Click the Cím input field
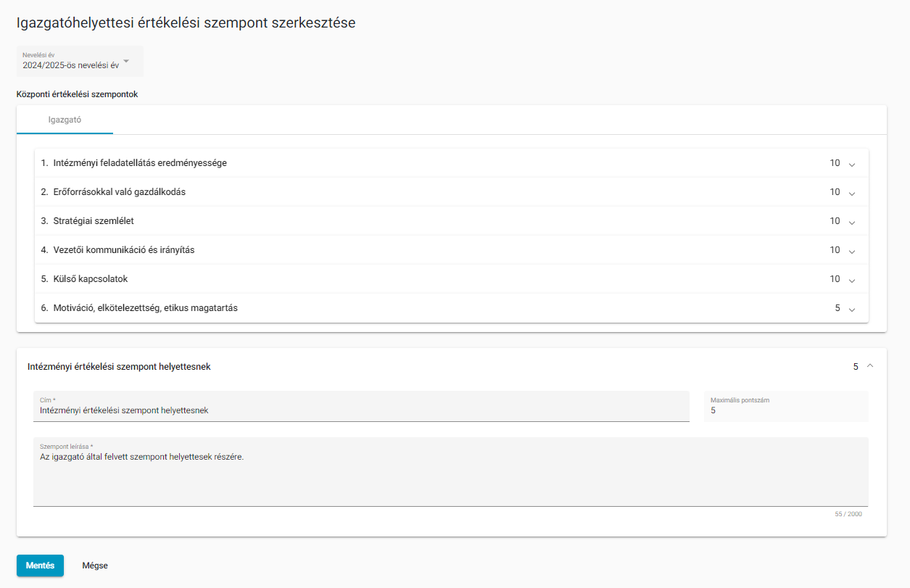Image resolution: width=910 pixels, height=588 pixels. click(x=361, y=406)
